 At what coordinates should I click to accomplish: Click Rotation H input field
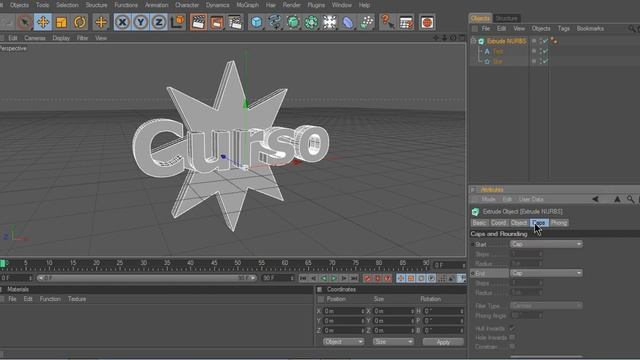(444, 311)
